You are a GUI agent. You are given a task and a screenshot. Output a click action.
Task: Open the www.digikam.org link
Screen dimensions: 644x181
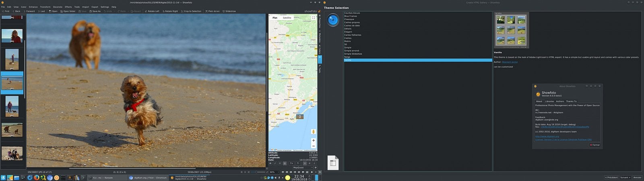[x=547, y=136]
